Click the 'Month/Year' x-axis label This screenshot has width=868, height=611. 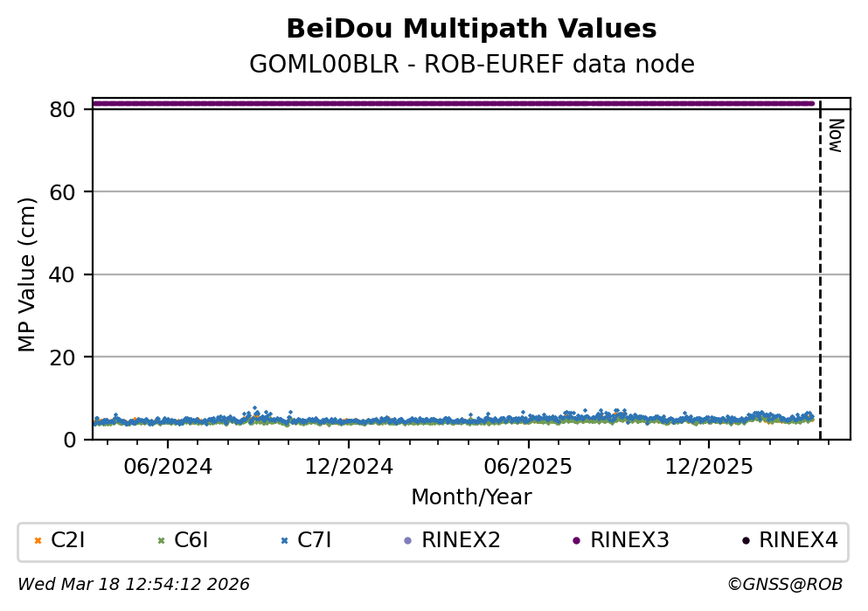tap(471, 497)
